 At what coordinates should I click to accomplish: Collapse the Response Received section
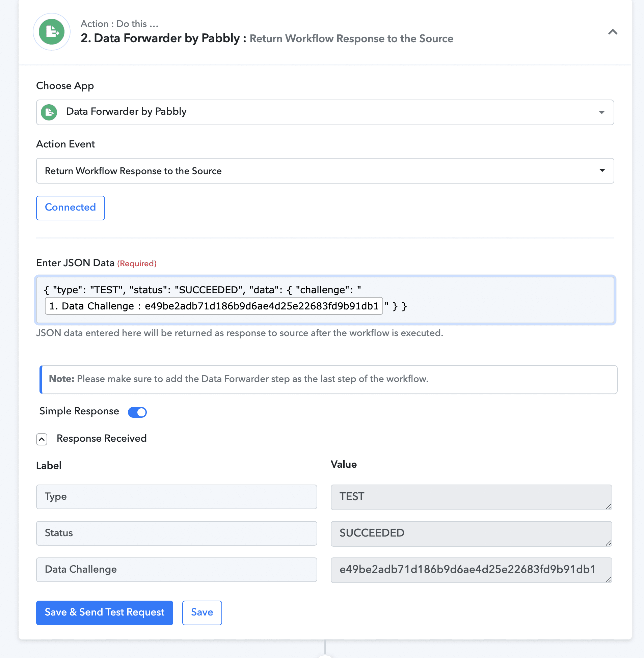42,439
